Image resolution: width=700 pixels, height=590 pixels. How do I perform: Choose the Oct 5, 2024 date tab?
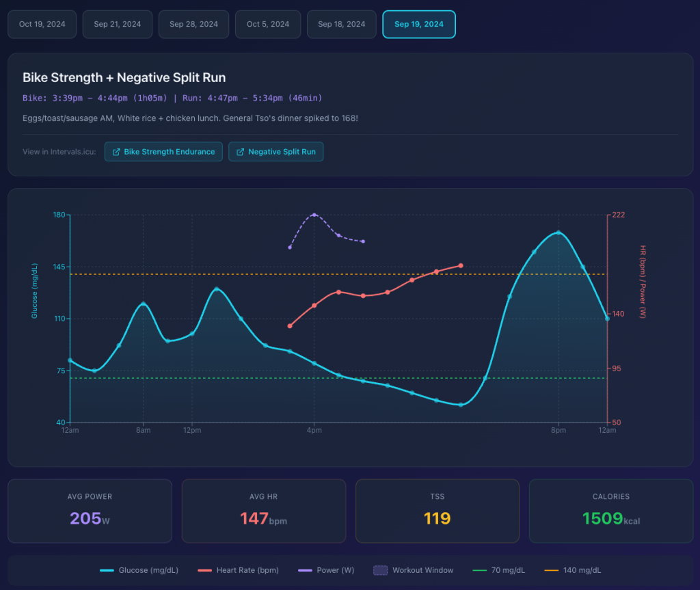268,24
